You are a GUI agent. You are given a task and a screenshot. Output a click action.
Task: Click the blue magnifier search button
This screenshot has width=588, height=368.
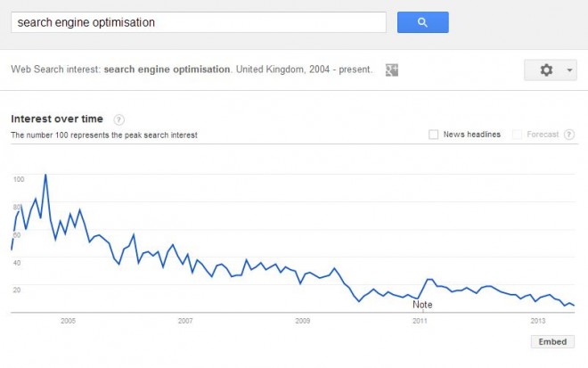point(422,22)
